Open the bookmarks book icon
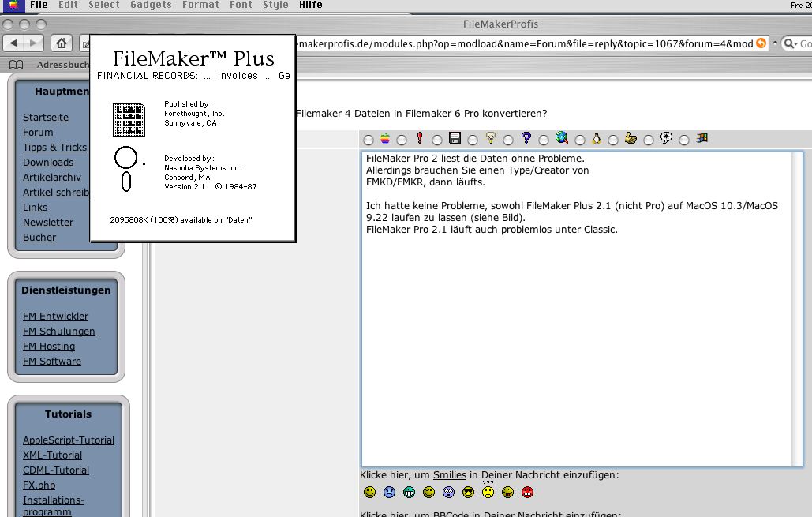The width and height of the screenshot is (812, 517). (17, 64)
